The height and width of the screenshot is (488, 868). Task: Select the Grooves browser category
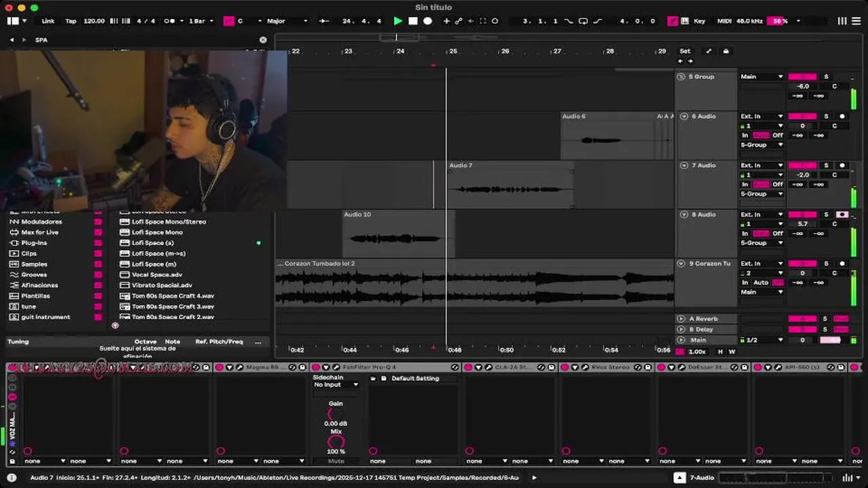pos(34,274)
